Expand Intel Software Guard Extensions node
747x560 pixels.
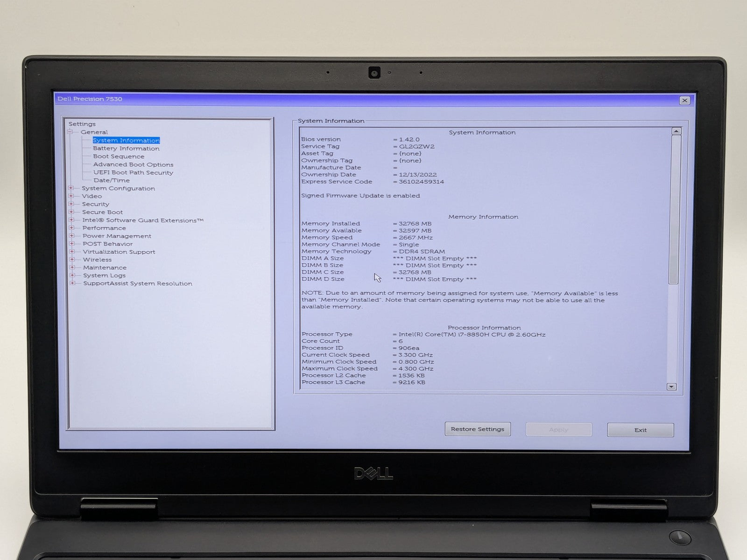tap(71, 220)
